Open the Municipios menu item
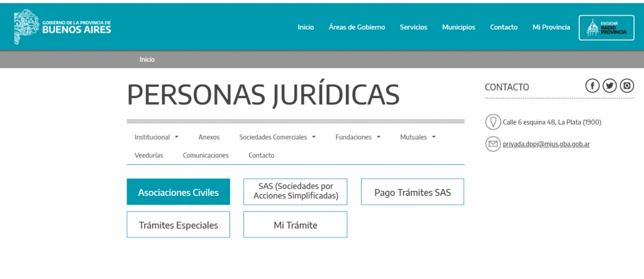Screen dimensions: 644x279 [x=458, y=27]
